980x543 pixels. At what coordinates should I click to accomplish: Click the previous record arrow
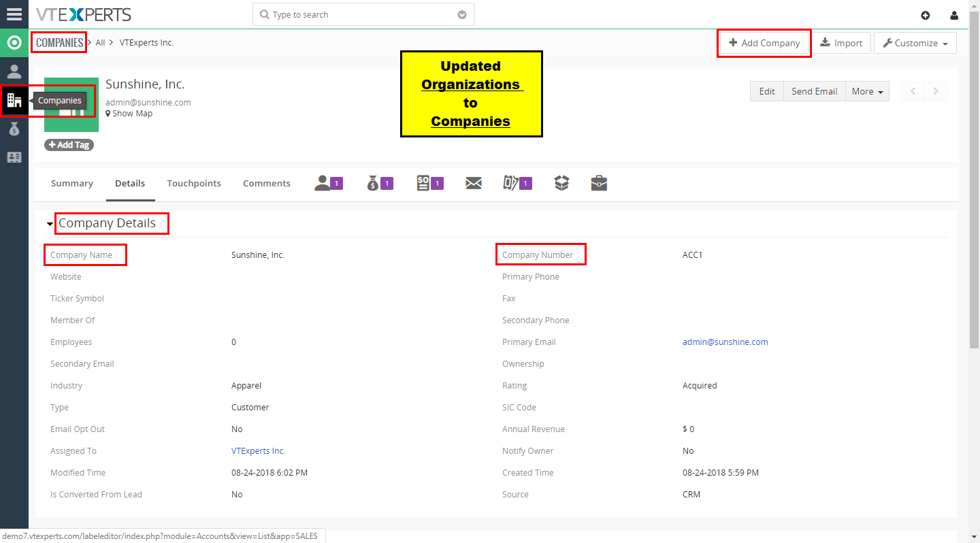tap(913, 91)
